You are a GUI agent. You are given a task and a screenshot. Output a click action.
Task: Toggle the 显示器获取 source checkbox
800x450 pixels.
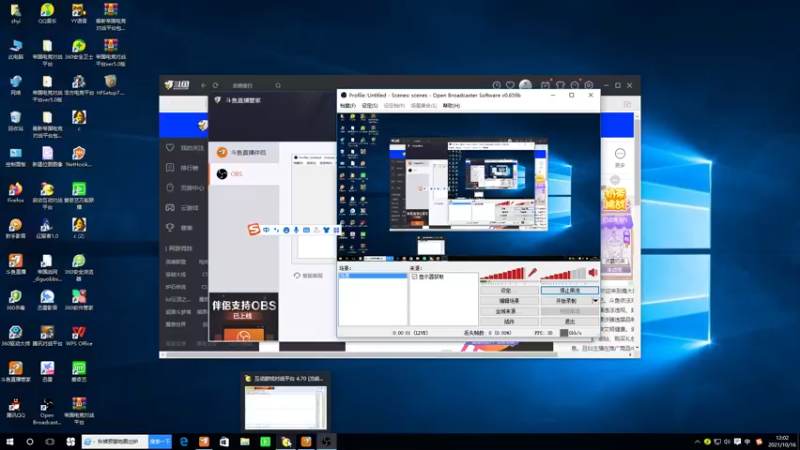(x=414, y=277)
